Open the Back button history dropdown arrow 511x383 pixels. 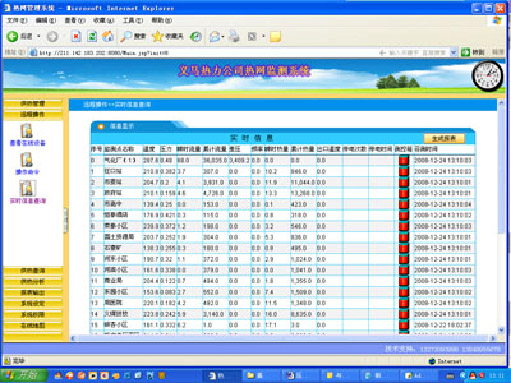[39, 36]
